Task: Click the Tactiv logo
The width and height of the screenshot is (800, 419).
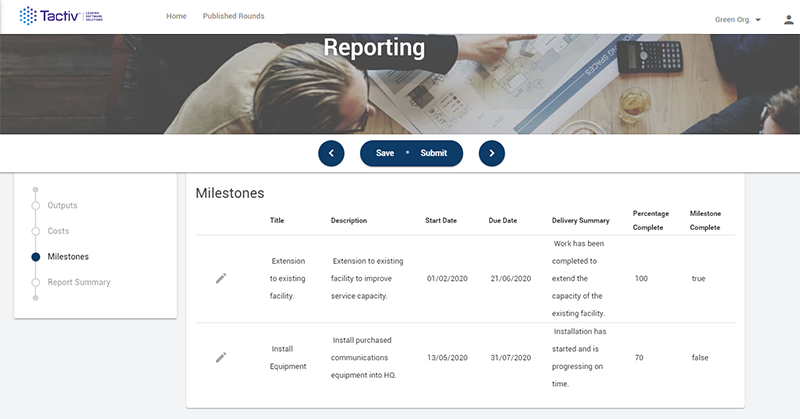Action: (x=61, y=16)
